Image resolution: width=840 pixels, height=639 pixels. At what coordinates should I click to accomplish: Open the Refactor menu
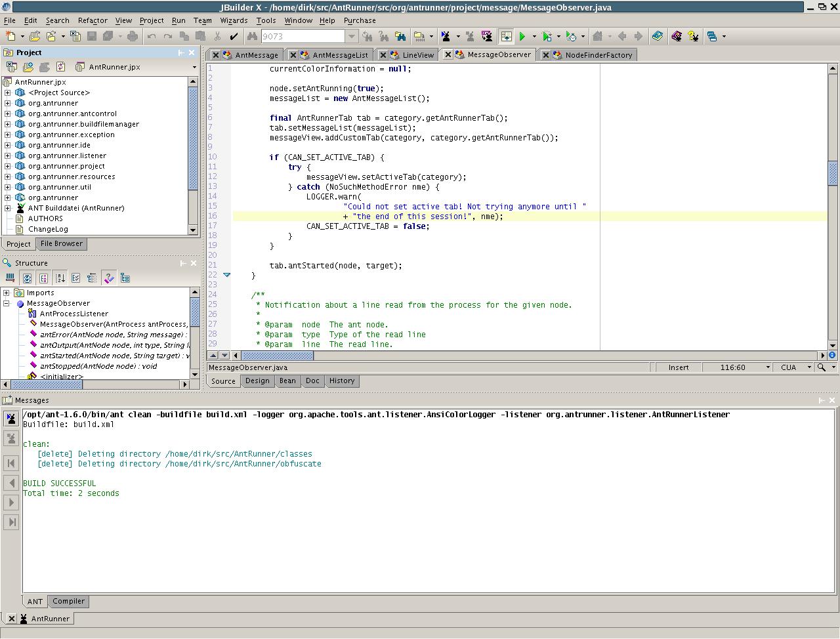coord(93,20)
